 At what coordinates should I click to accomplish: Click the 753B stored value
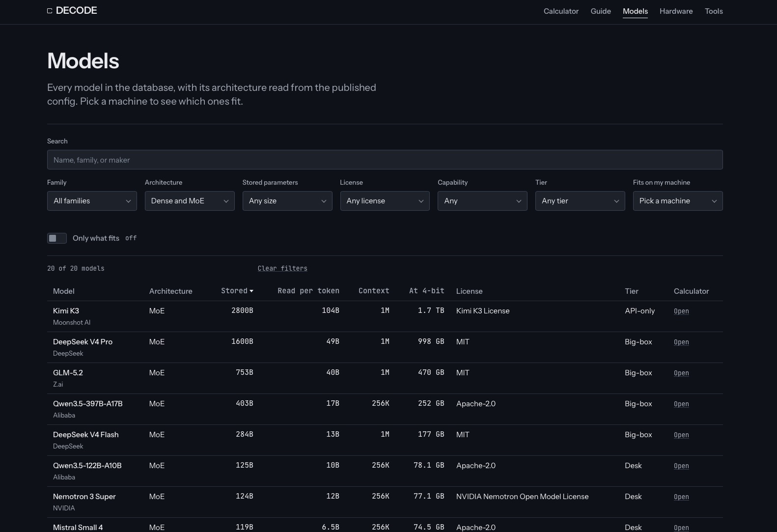[245, 372]
